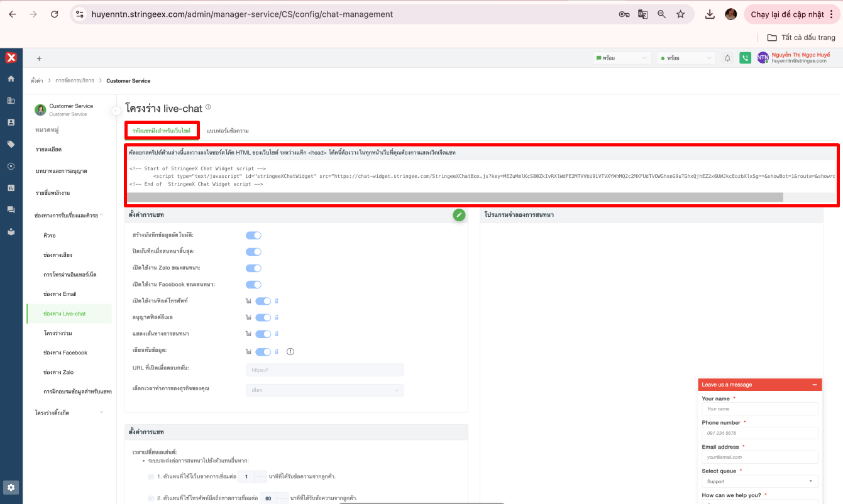The image size is (843, 504).
Task: Click the embed script horizontal scrollbar
Action: [x=455, y=197]
